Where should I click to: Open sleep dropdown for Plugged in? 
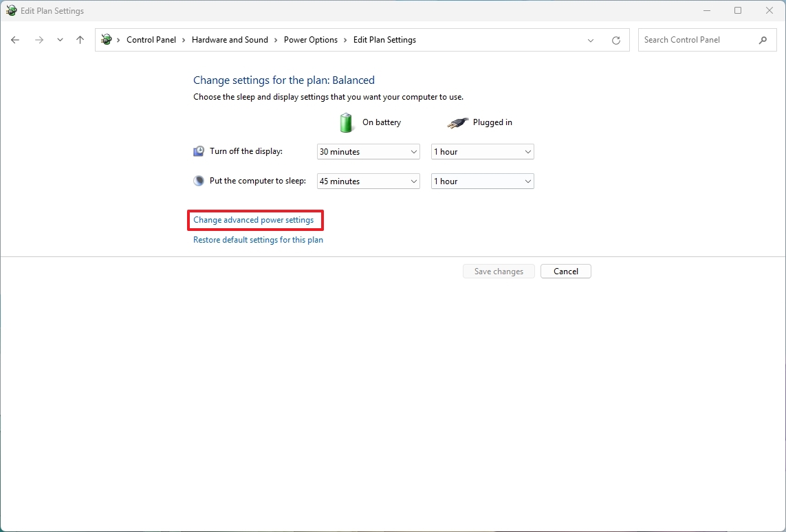(483, 181)
